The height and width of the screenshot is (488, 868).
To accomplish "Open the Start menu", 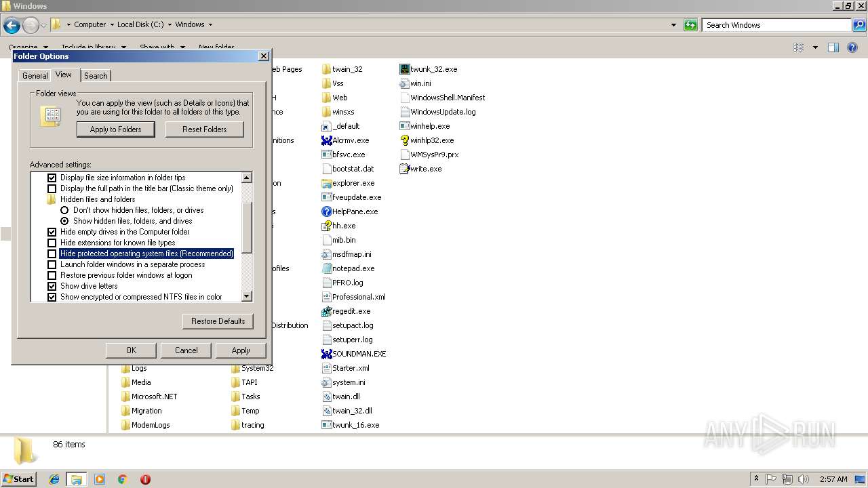I will [x=18, y=479].
